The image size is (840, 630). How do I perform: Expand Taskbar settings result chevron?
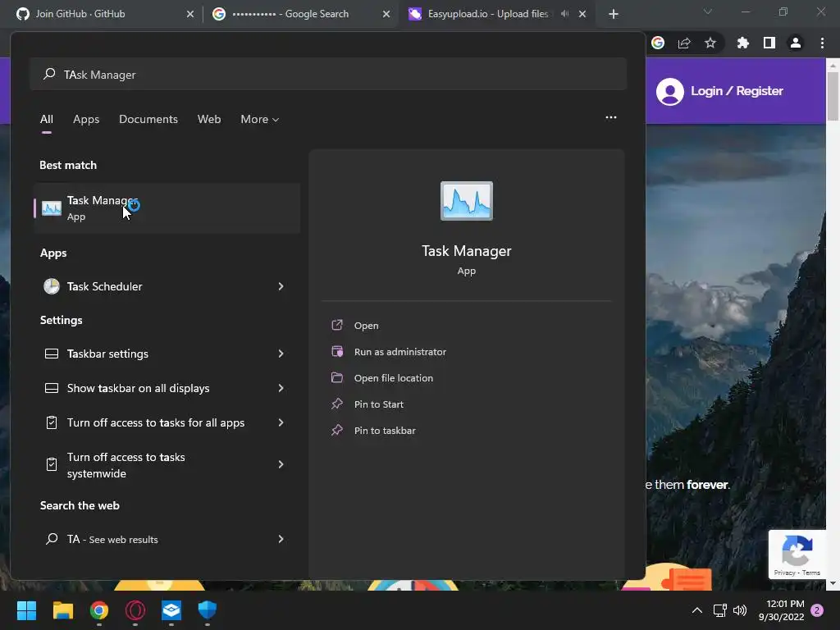281,354
